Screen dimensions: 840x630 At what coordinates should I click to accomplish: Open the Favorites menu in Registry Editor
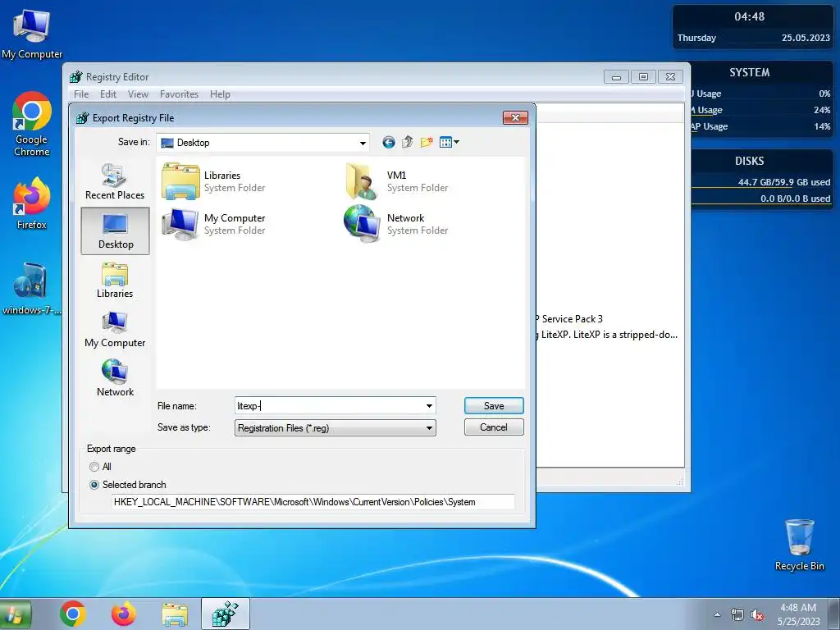179,94
